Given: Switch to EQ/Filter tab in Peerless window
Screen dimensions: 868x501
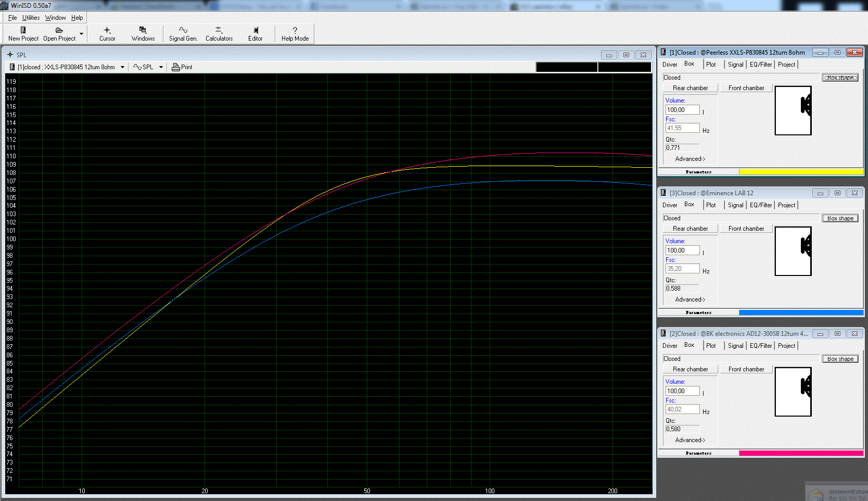Looking at the screenshot, I should tap(761, 65).
